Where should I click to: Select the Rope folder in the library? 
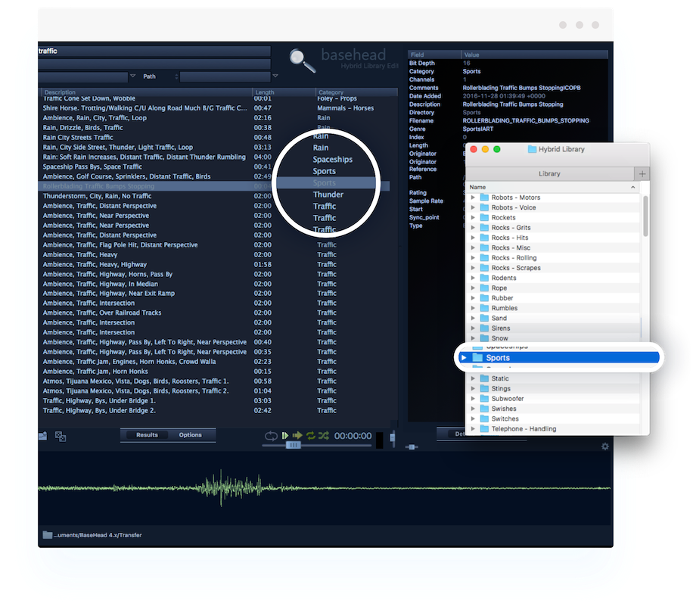pos(553,288)
